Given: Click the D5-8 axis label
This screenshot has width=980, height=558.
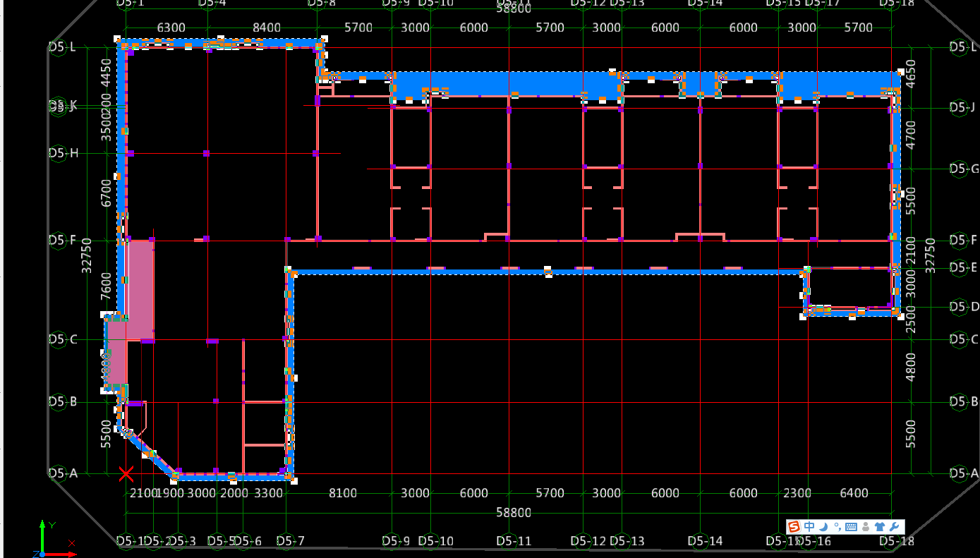Looking at the screenshot, I should [x=322, y=3].
